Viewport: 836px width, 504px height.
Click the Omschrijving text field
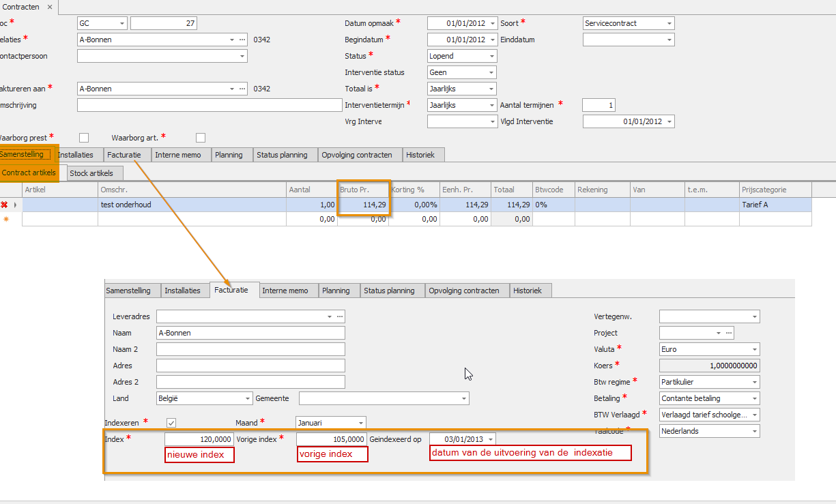[x=209, y=105]
